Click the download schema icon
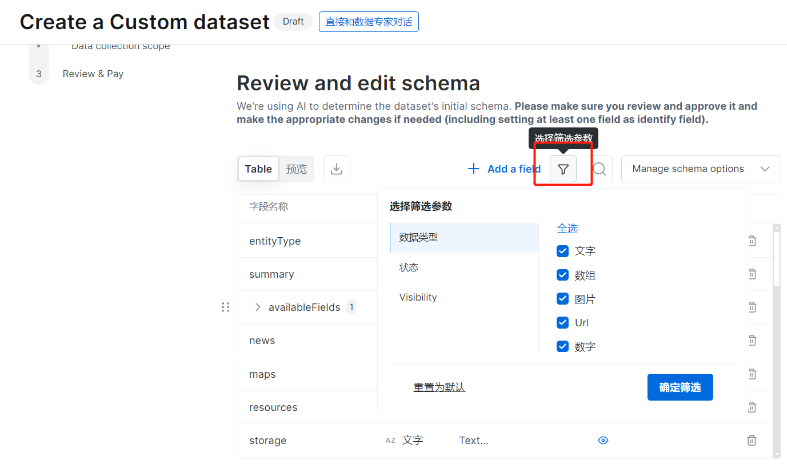The image size is (787, 474). (336, 169)
